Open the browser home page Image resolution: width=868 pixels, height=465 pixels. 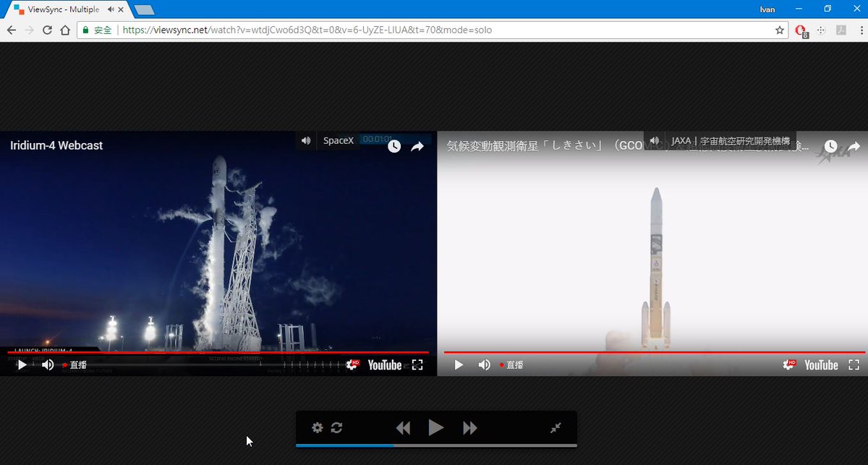click(65, 30)
